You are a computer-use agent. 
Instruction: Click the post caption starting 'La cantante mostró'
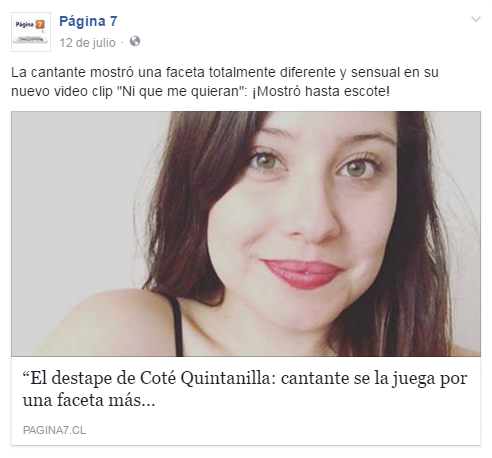[x=225, y=82]
